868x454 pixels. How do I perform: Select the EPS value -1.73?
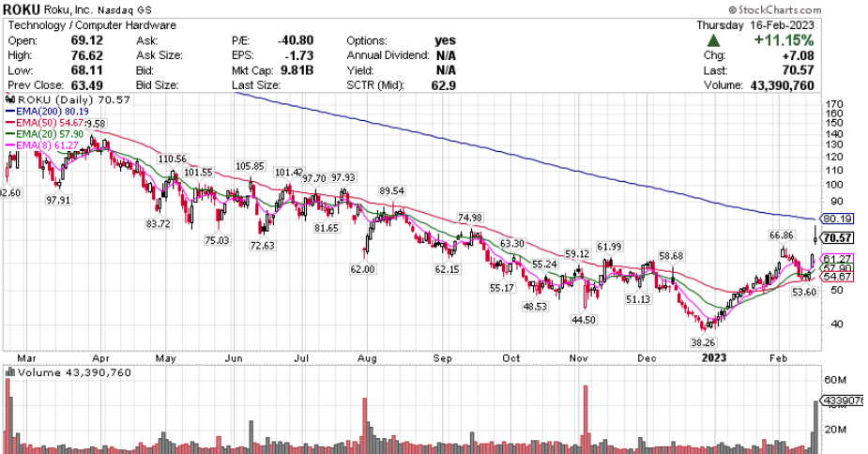pyautogui.click(x=299, y=55)
